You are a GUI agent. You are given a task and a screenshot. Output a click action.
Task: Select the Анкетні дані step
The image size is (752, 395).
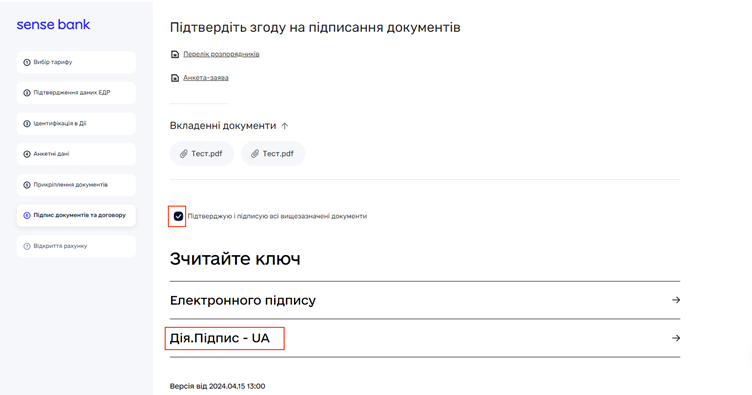click(76, 154)
